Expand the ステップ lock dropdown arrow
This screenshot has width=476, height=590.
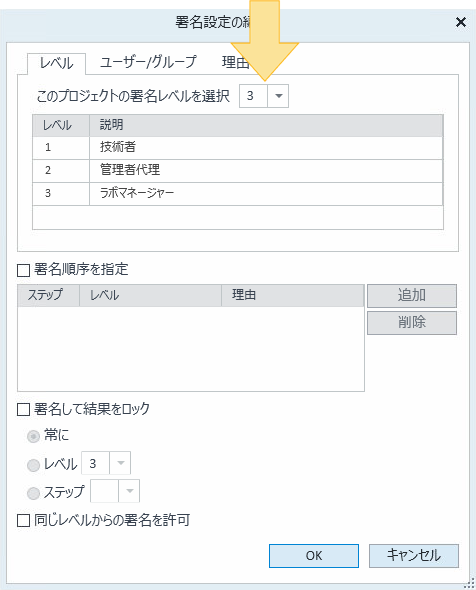tap(129, 491)
